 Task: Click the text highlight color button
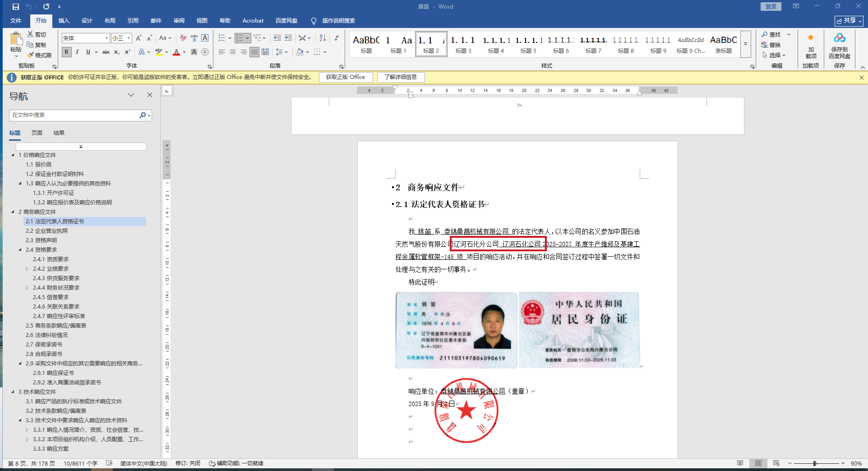pos(159,52)
